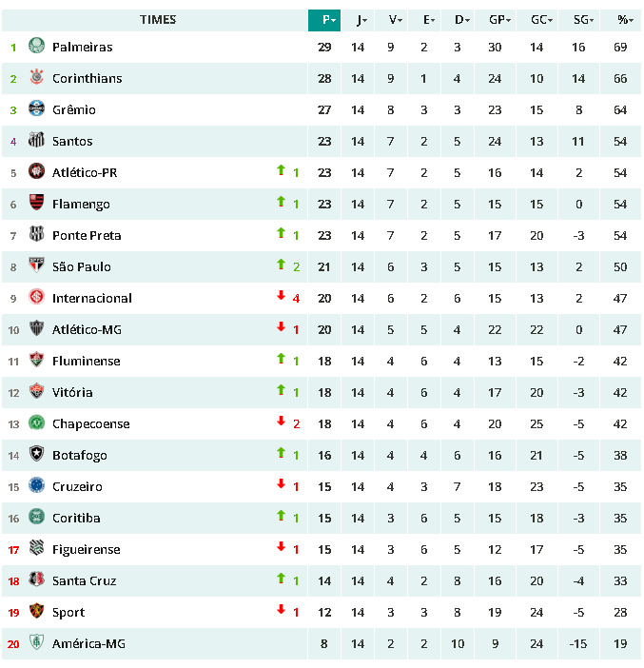644x668 pixels.
Task: Click the São Paulo club badge
Action: tap(37, 266)
